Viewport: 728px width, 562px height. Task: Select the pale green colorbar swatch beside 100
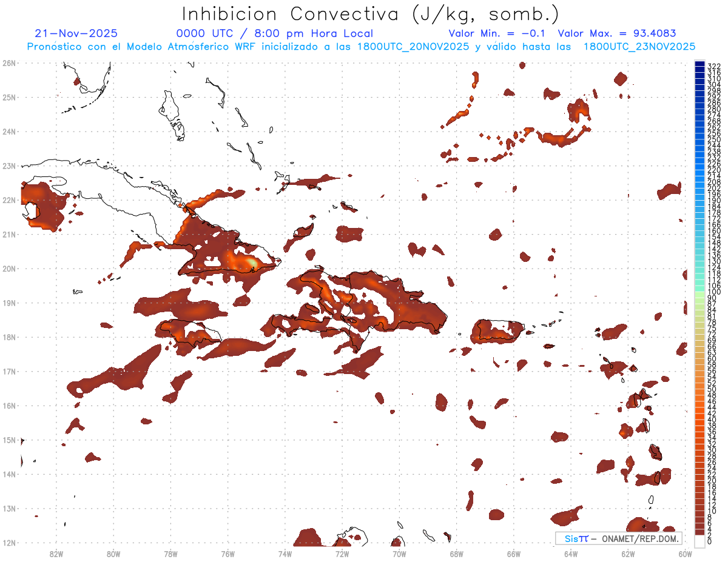click(x=700, y=294)
